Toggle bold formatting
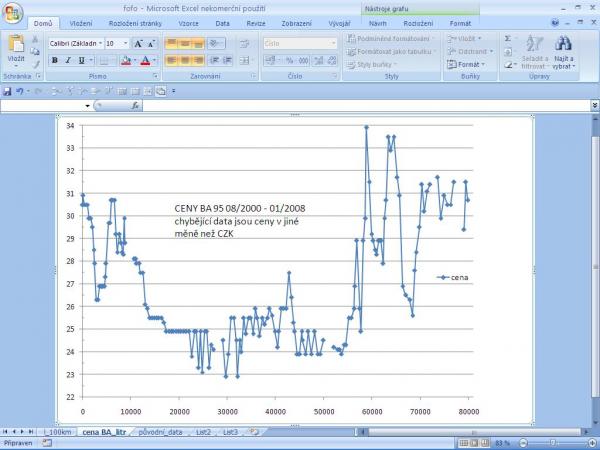The image size is (600, 450). [x=54, y=60]
